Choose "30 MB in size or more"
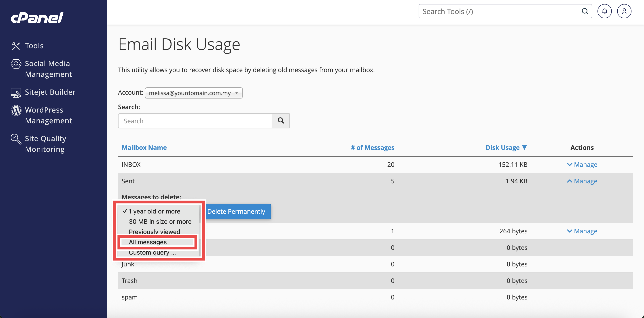 pos(160,221)
